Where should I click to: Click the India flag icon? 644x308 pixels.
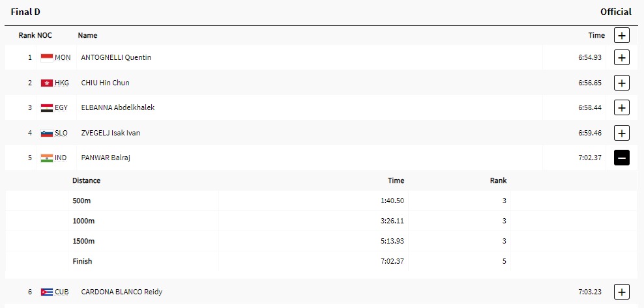47,158
